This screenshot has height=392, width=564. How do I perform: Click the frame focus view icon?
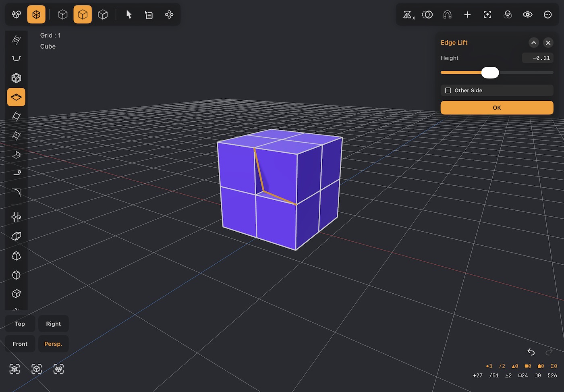(x=487, y=15)
